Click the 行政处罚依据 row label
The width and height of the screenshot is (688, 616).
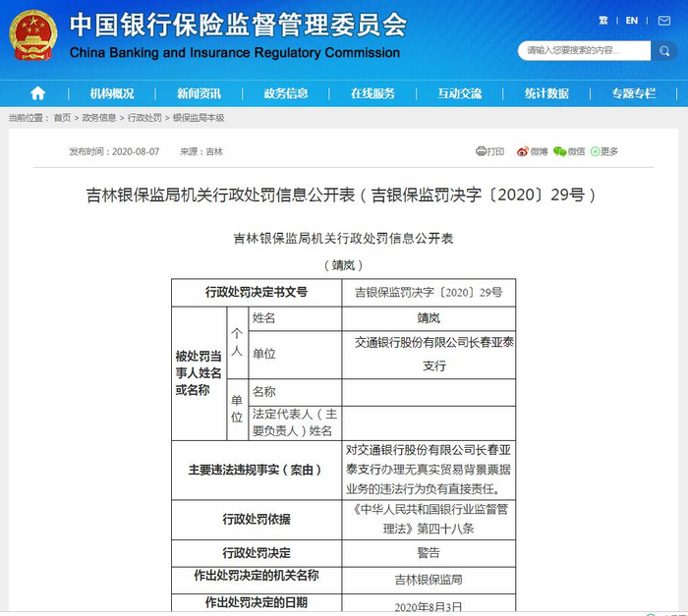point(257,520)
